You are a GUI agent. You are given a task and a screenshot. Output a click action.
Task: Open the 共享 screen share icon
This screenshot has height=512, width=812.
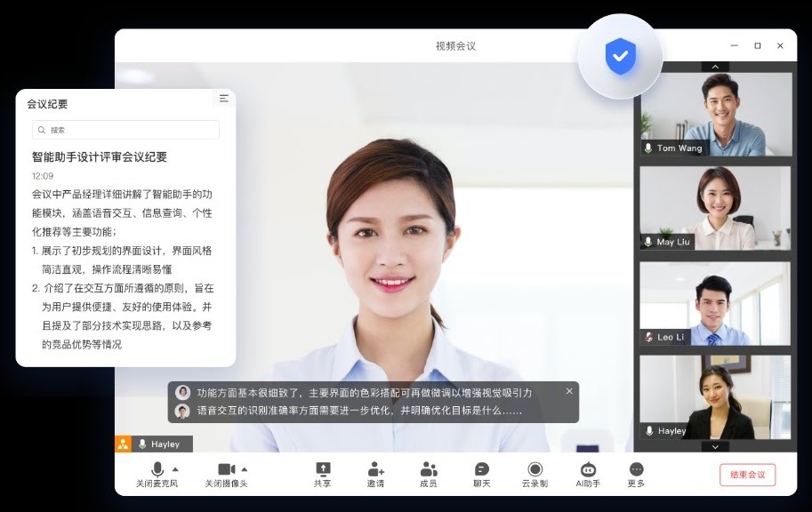323,468
